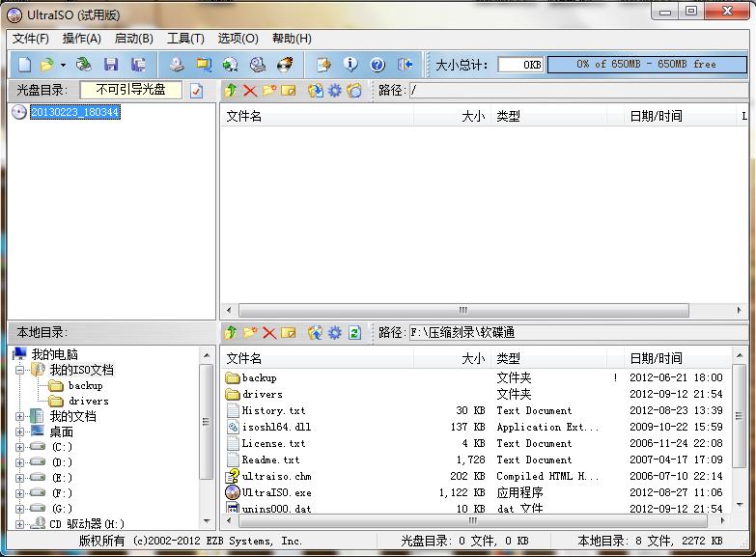The width and height of the screenshot is (756, 557).
Task: Click the Help question mark icon
Action: point(378,65)
